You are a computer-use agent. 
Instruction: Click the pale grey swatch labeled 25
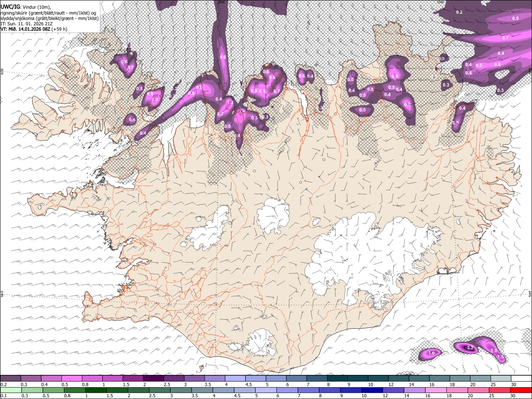tap(501, 378)
